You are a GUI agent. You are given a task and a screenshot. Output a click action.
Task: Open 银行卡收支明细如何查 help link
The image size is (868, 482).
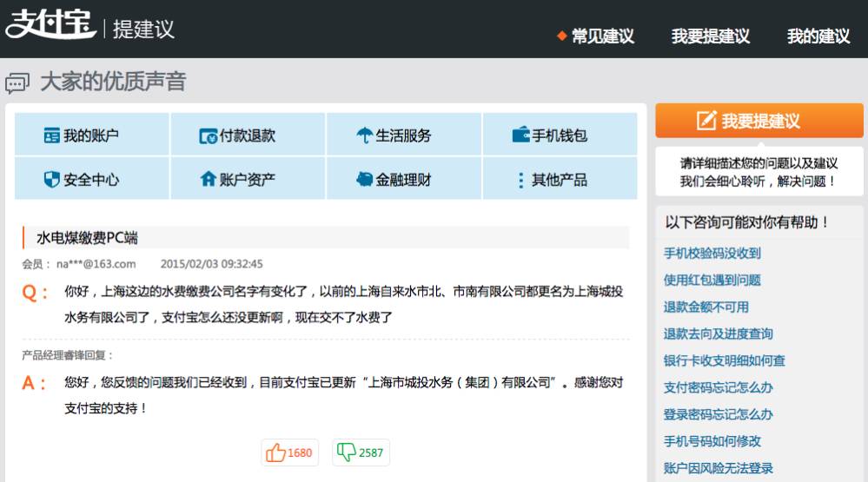[x=724, y=360]
